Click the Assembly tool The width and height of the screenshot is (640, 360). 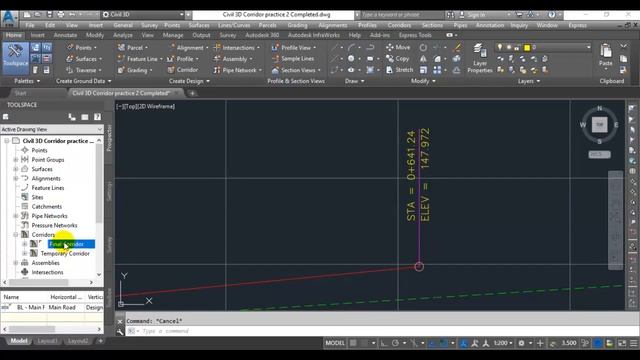tap(233, 59)
